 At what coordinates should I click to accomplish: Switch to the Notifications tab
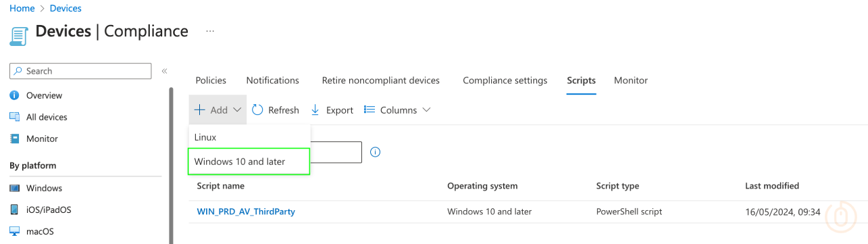coord(273,80)
